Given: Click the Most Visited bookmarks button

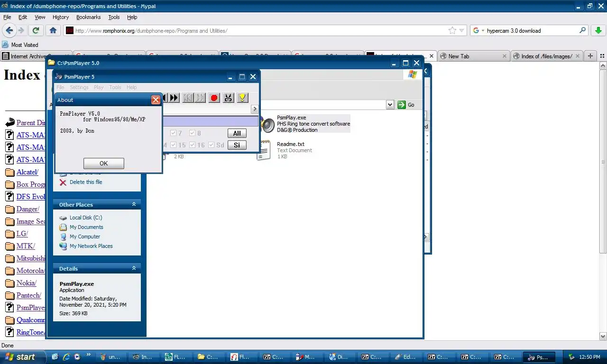Looking at the screenshot, I should point(20,45).
